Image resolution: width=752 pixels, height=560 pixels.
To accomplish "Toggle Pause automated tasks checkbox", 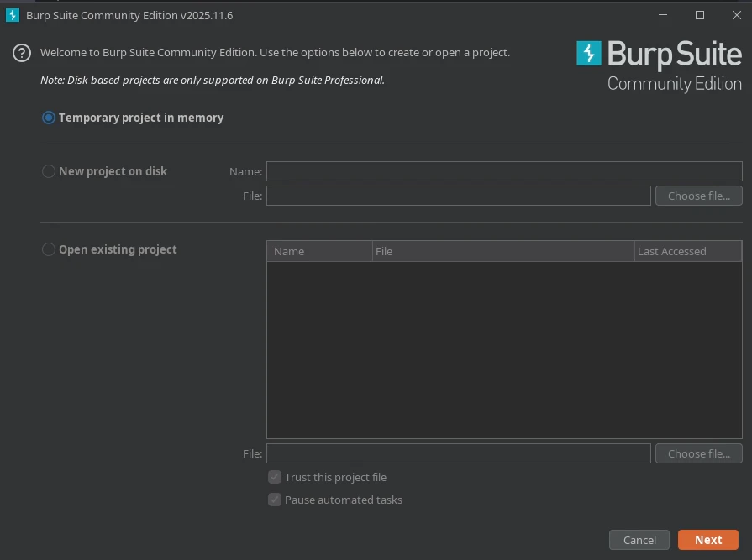I will click(x=274, y=500).
